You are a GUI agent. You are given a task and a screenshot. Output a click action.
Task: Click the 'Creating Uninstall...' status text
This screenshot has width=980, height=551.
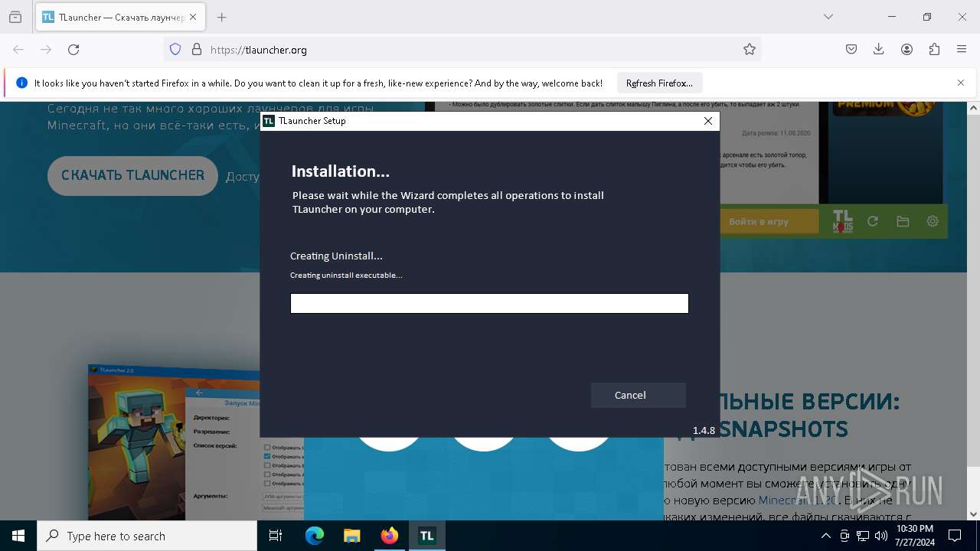click(336, 256)
